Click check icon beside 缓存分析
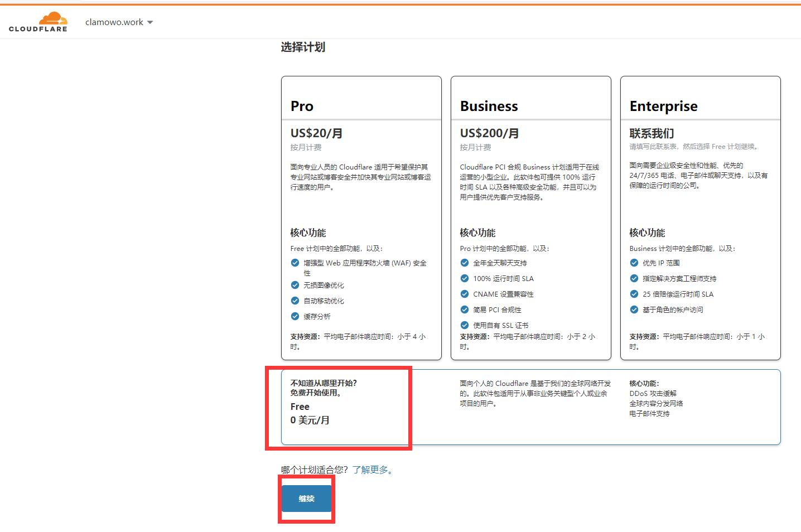The image size is (801, 532). (295, 316)
